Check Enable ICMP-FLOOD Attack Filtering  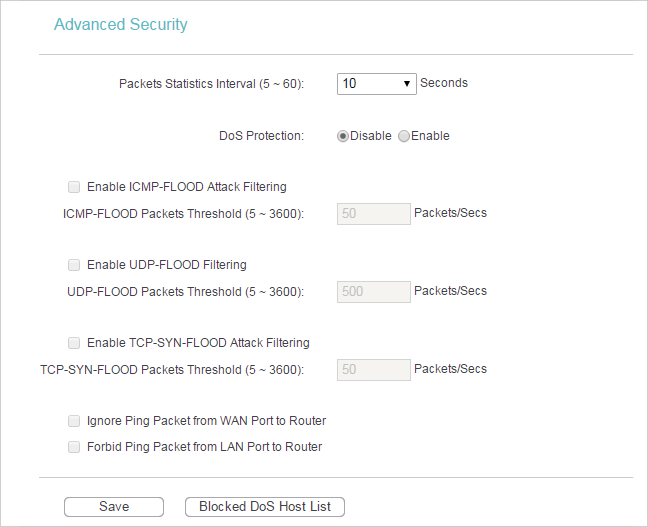(74, 187)
